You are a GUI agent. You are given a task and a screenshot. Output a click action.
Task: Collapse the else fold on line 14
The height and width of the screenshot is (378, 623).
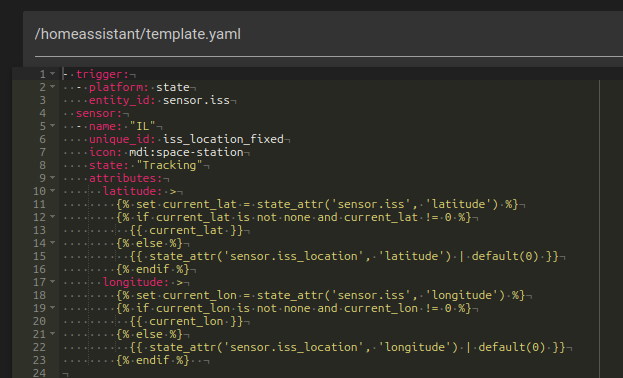coord(52,243)
